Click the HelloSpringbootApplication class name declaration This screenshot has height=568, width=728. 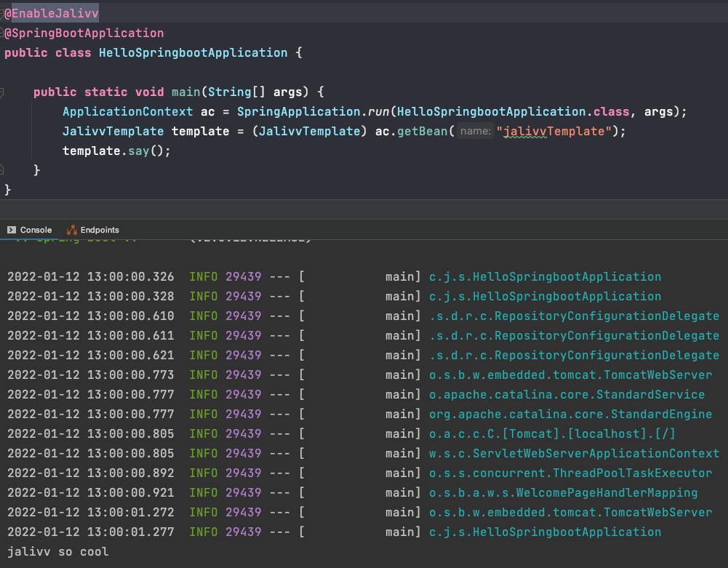tap(193, 52)
